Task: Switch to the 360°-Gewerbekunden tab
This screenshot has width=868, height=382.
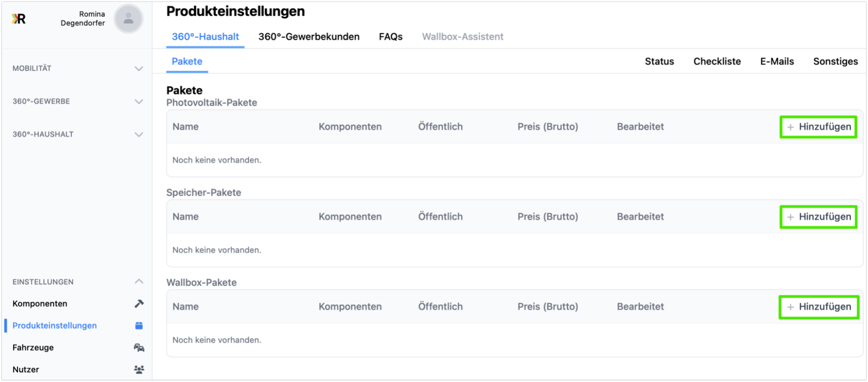Action: coord(309,37)
